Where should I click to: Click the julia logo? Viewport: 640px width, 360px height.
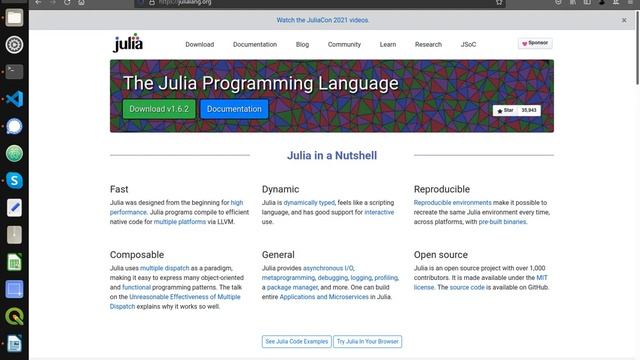pyautogui.click(x=128, y=43)
